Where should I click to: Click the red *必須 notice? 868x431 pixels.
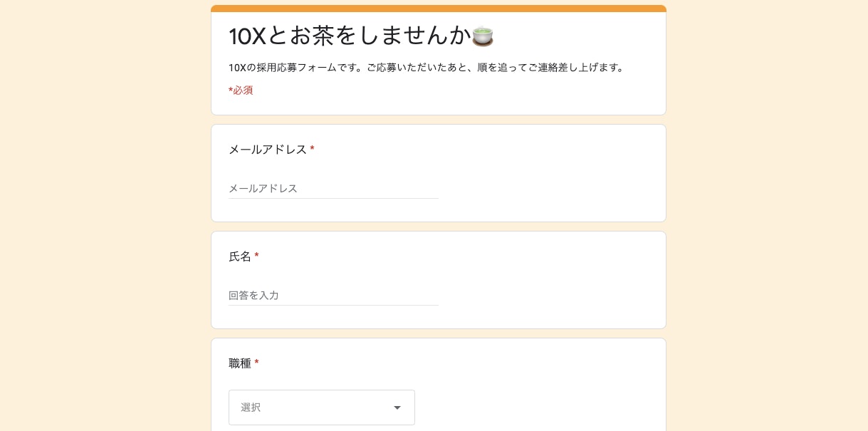click(x=241, y=90)
